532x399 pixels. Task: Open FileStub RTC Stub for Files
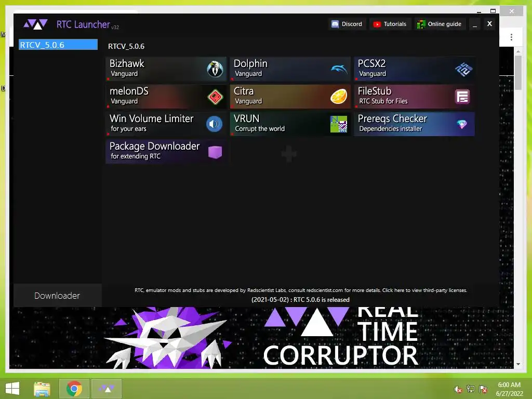pos(414,96)
